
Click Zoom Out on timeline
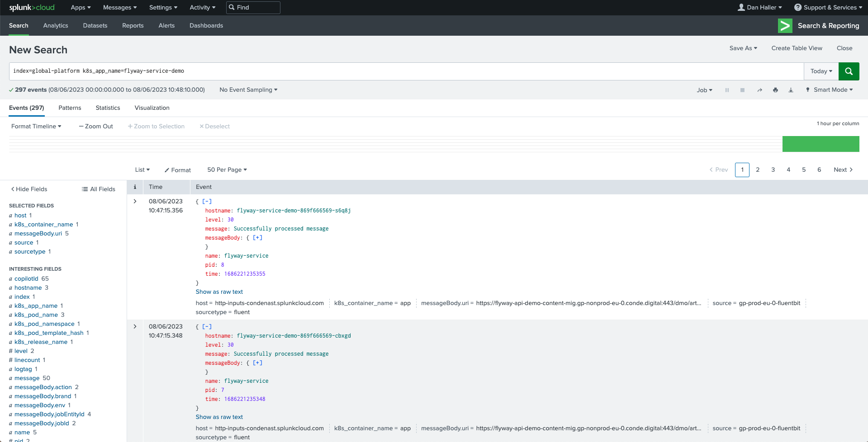pyautogui.click(x=96, y=126)
